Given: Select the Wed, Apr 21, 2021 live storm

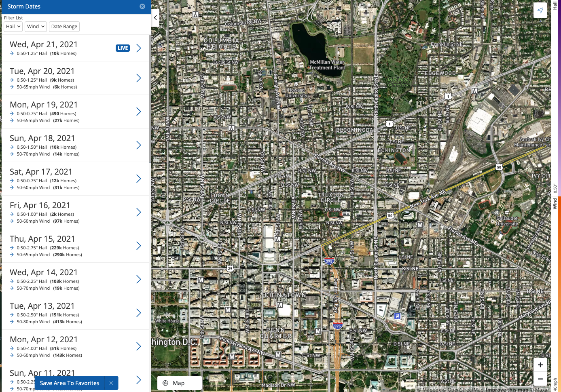Looking at the screenshot, I should pyautogui.click(x=76, y=48).
